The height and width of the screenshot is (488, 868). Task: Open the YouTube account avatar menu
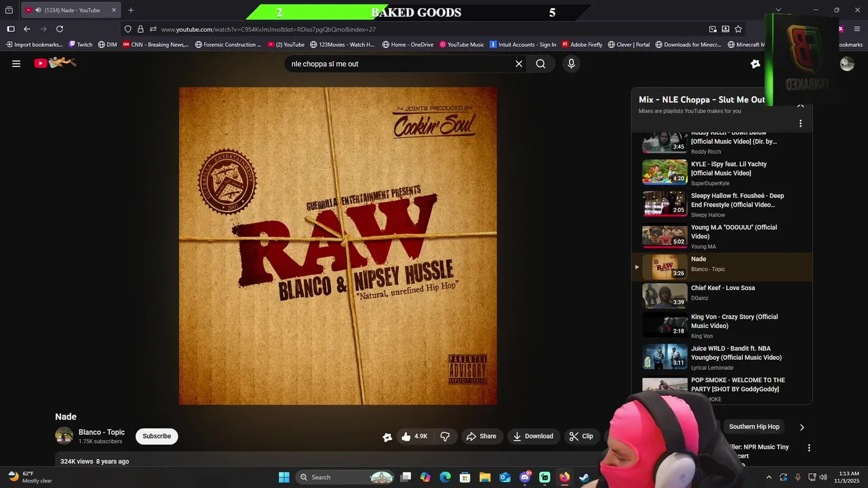point(847,64)
